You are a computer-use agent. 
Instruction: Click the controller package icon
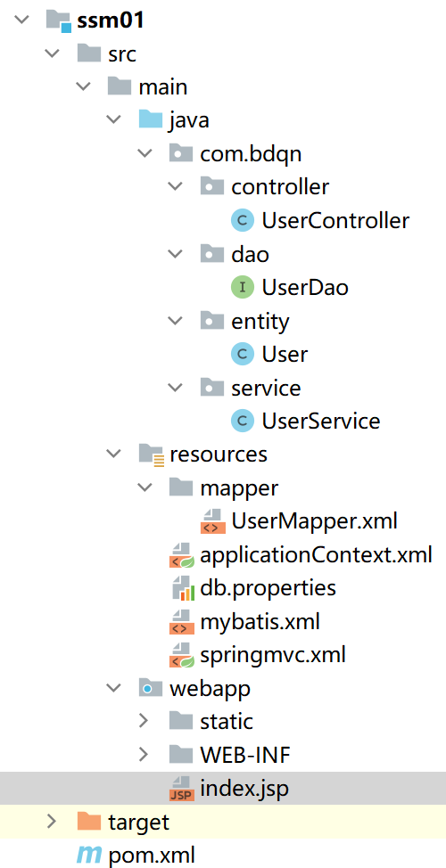[212, 186]
